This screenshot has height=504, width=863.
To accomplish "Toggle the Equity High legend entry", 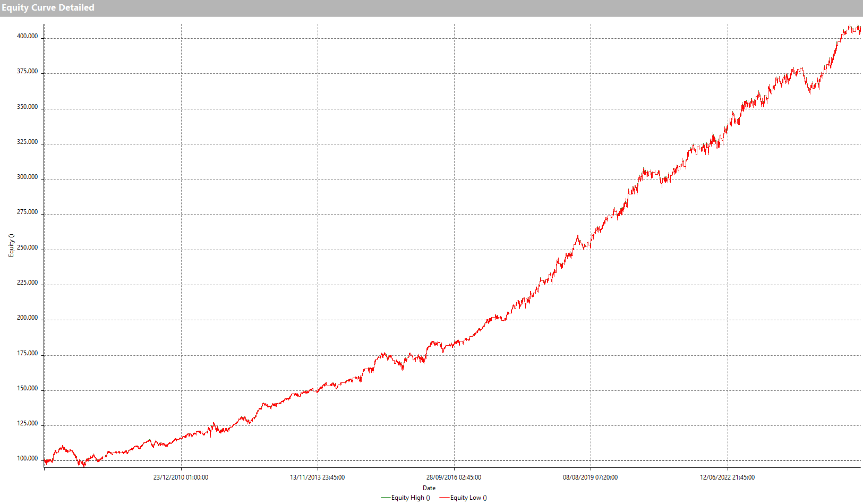I will [410, 498].
